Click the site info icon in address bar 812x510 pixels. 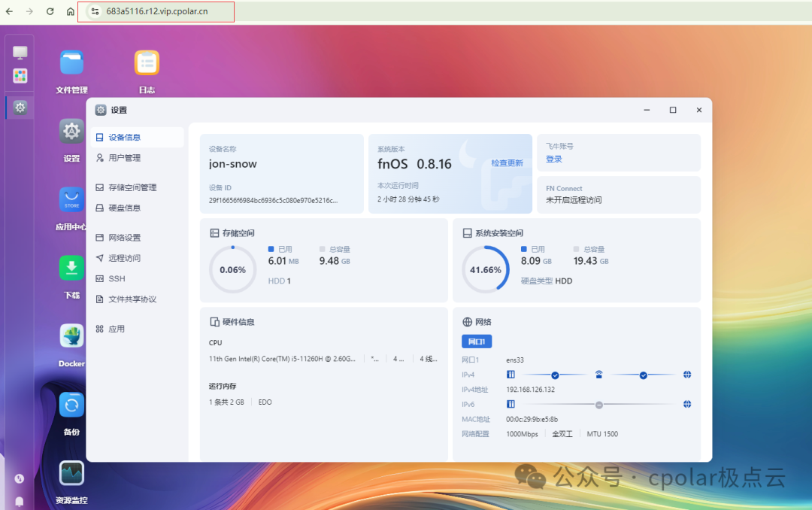[x=95, y=11]
